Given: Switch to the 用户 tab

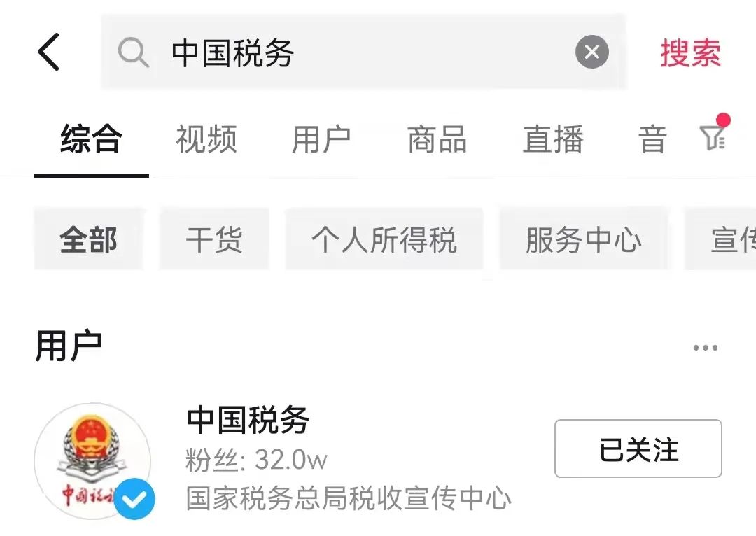Looking at the screenshot, I should (321, 139).
